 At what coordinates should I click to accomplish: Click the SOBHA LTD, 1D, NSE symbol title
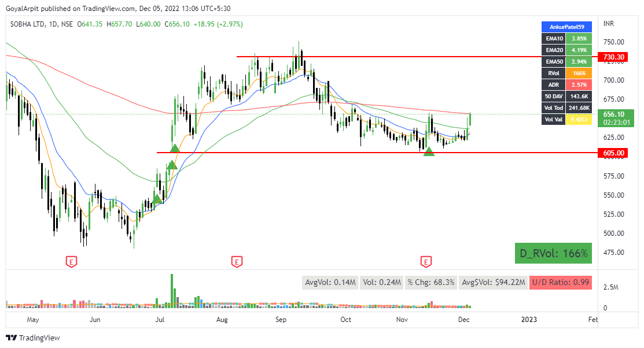point(42,24)
